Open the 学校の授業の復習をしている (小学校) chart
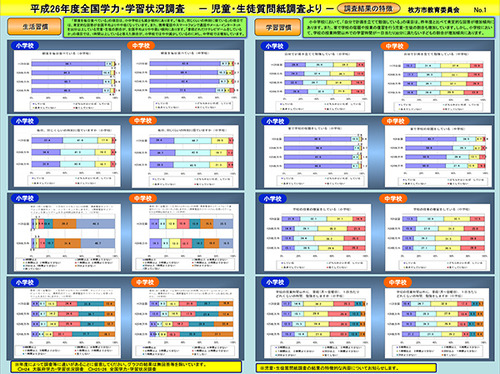This screenshot has width=500, height=374. pyautogui.click(x=317, y=237)
